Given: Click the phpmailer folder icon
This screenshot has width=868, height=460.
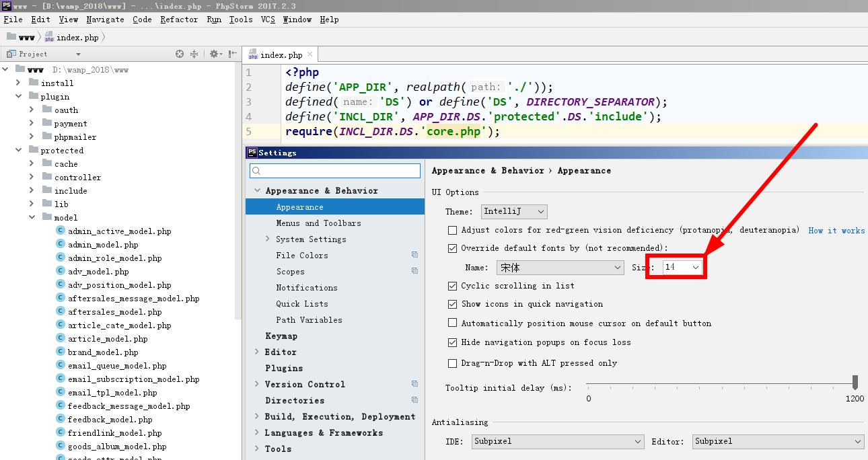Looking at the screenshot, I should click(x=47, y=137).
